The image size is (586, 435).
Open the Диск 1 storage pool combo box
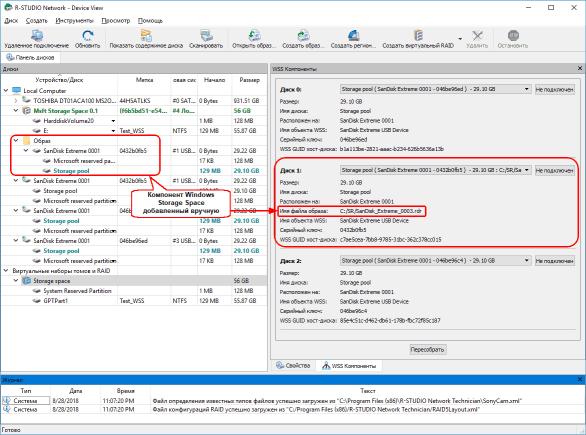click(435, 170)
